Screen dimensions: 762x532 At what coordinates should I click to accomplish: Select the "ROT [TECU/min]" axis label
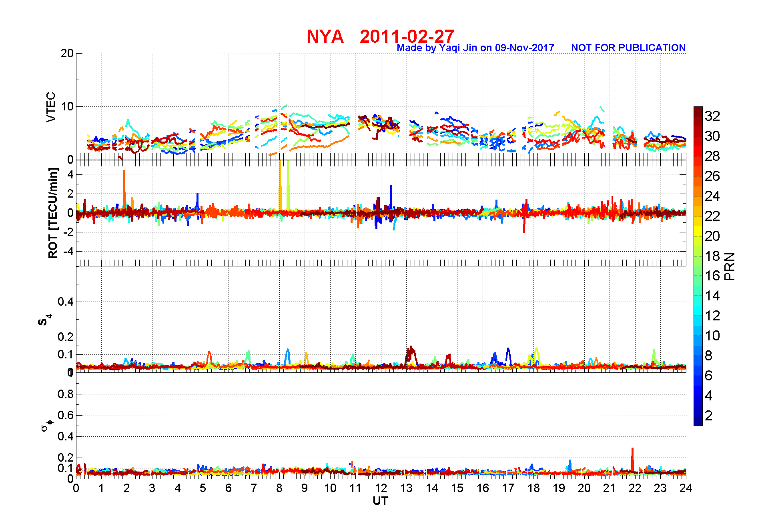(53, 213)
